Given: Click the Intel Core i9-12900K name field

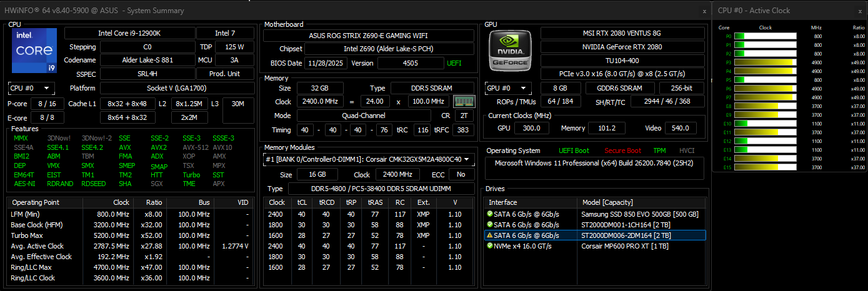Looking at the screenshot, I should coord(129,33).
